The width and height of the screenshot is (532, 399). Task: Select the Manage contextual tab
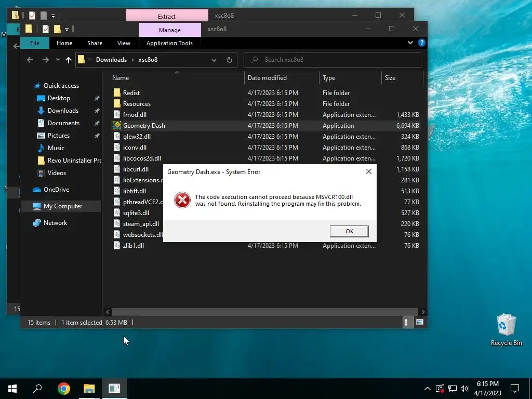click(x=170, y=30)
